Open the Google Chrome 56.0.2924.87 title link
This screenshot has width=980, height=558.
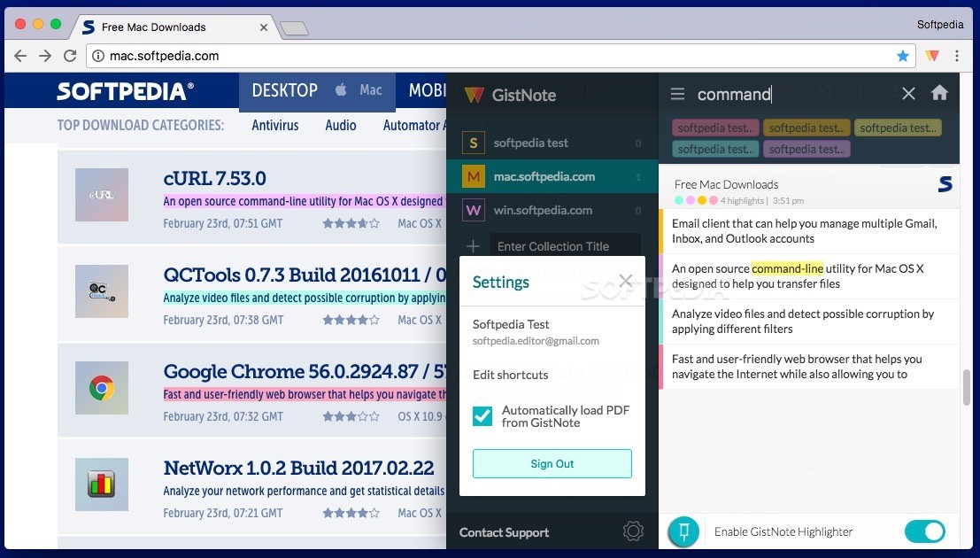tap(305, 372)
